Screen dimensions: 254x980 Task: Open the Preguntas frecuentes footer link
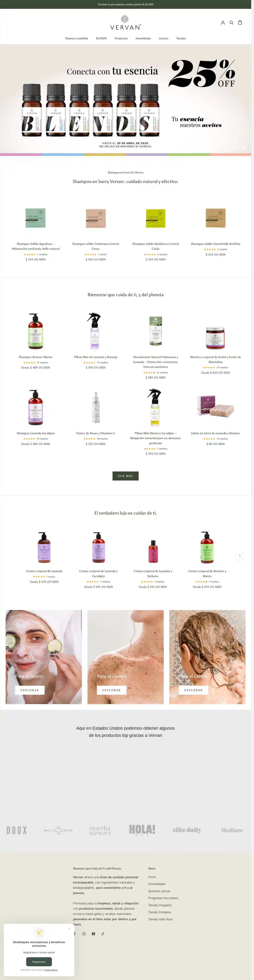tap(163, 898)
